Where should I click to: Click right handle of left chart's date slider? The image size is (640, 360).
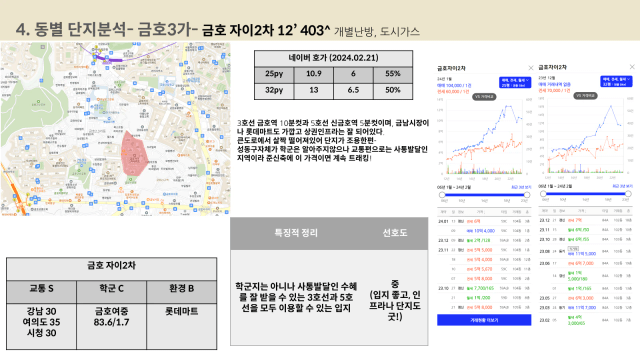click(x=527, y=195)
